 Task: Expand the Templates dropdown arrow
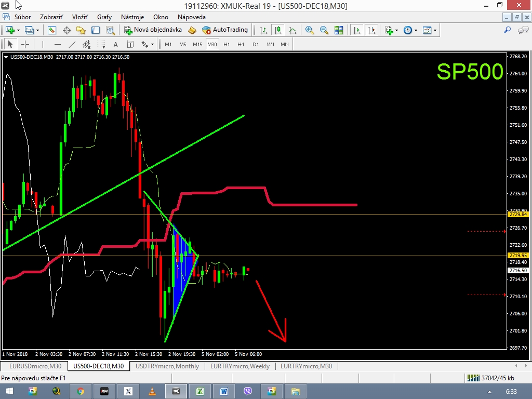coord(435,30)
